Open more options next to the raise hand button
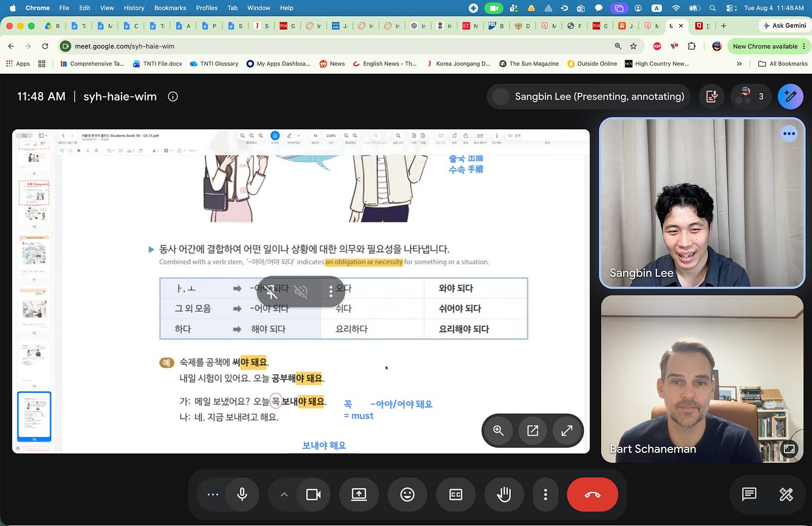The height and width of the screenshot is (526, 812). [545, 494]
